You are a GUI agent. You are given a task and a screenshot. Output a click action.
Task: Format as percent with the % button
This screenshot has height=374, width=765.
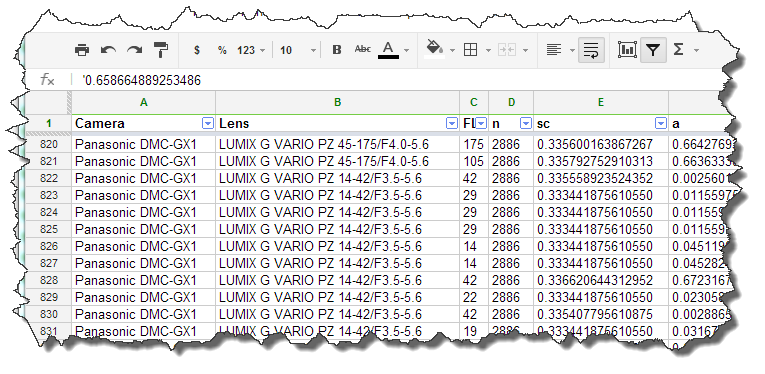222,50
